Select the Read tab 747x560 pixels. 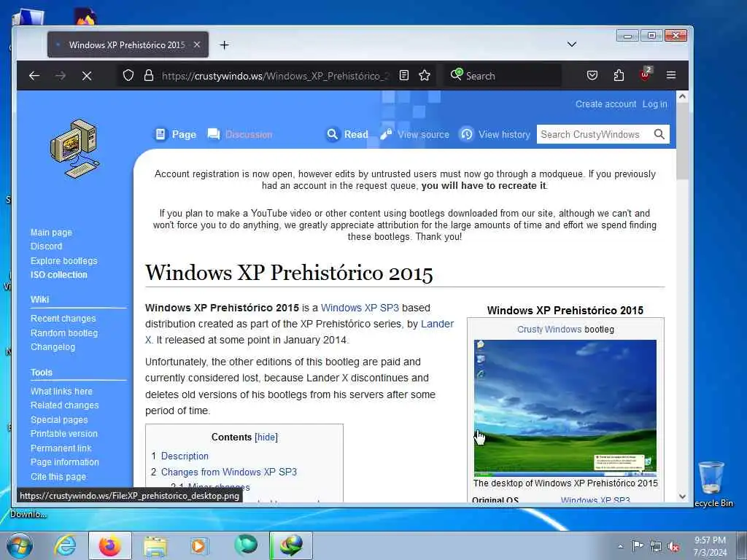347,134
